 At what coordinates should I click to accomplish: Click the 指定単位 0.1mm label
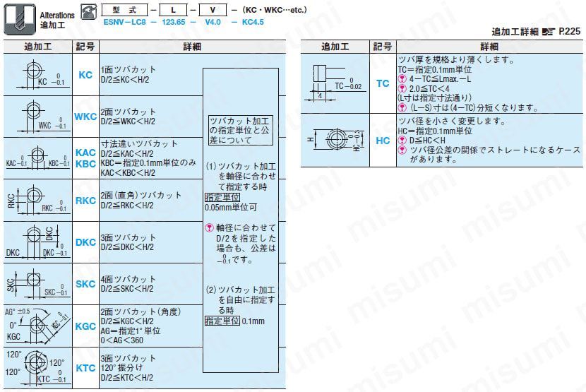click(x=234, y=321)
